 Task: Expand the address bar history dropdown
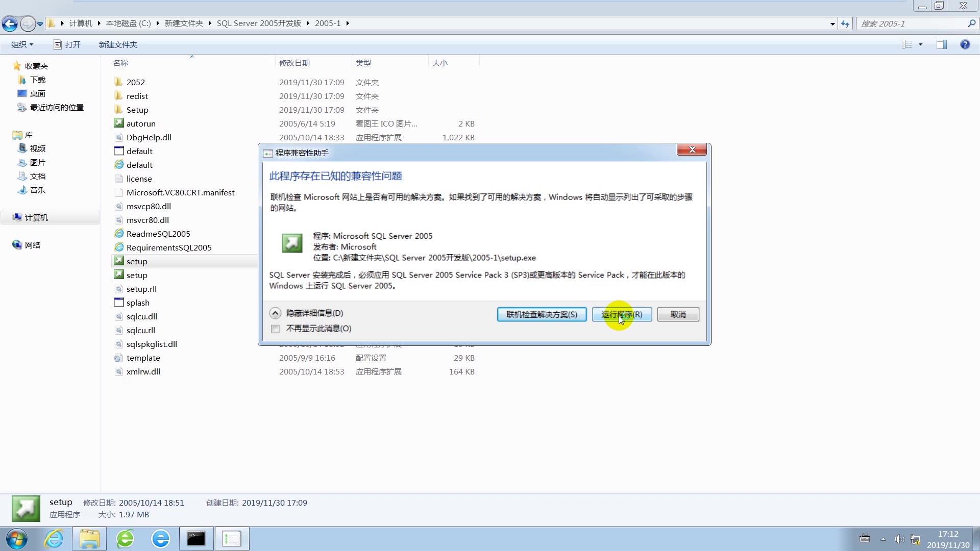[832, 24]
